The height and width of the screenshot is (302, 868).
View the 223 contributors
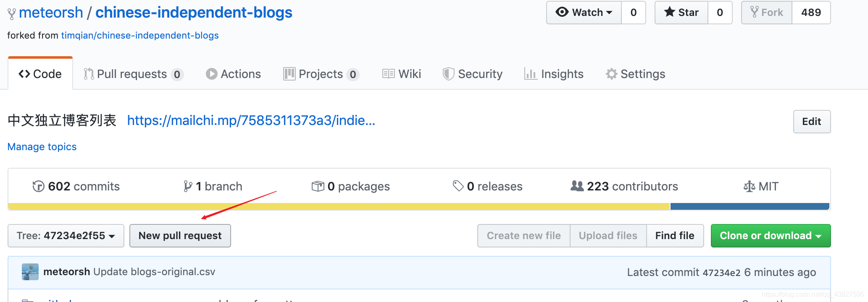coord(624,186)
